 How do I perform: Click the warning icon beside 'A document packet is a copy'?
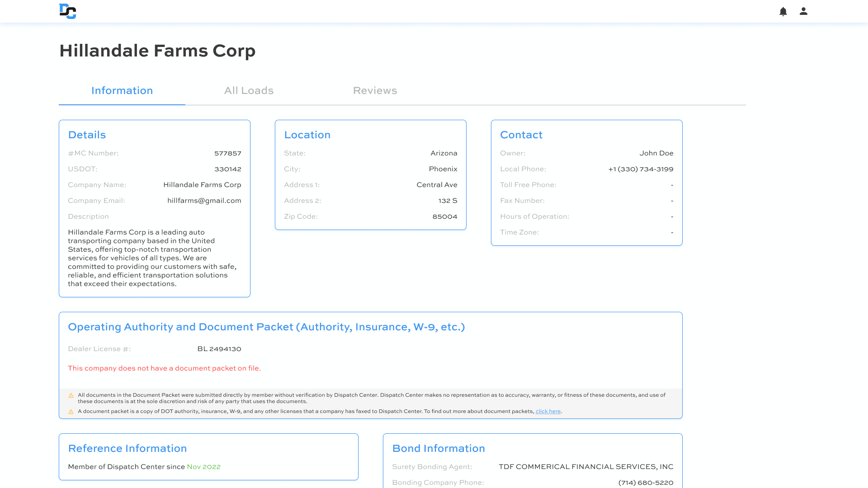click(x=71, y=412)
